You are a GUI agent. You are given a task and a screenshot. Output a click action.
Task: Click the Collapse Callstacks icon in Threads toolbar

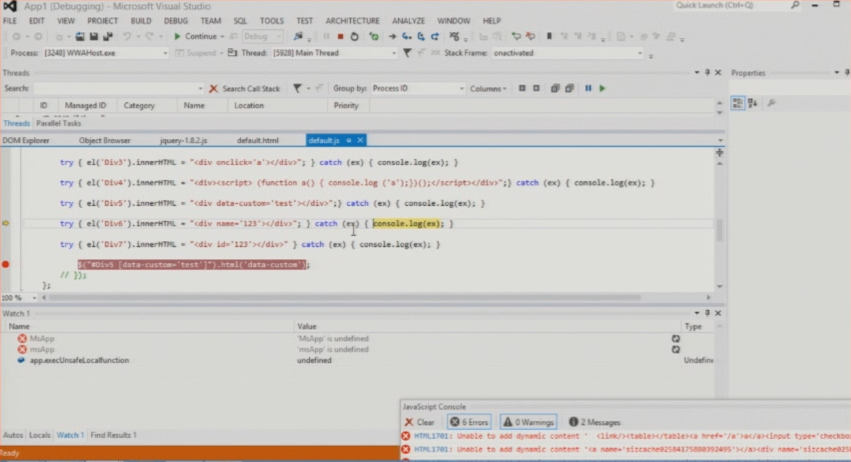pyautogui.click(x=536, y=88)
